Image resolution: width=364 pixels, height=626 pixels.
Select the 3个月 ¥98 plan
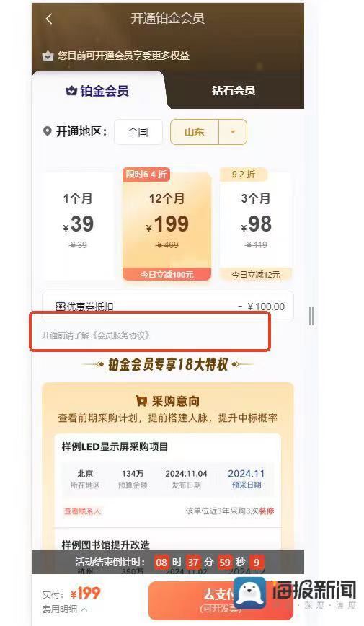tap(256, 226)
